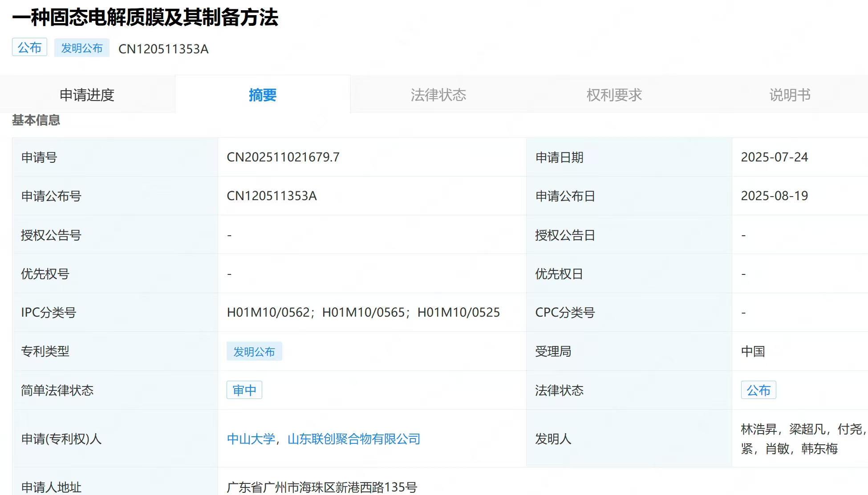Screen dimensions: 868x495
Task: Select the 摘要 tab
Action: pos(263,95)
